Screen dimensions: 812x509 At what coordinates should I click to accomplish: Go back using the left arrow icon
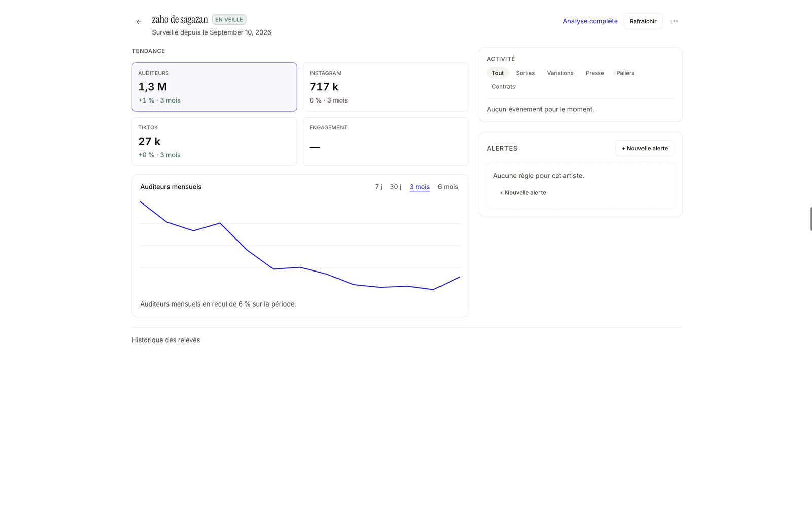click(x=139, y=22)
